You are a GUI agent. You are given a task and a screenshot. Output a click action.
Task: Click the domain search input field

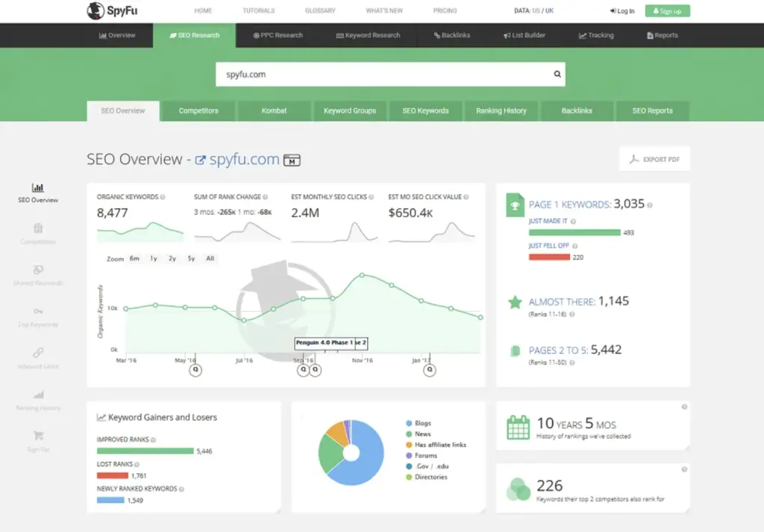tap(390, 74)
